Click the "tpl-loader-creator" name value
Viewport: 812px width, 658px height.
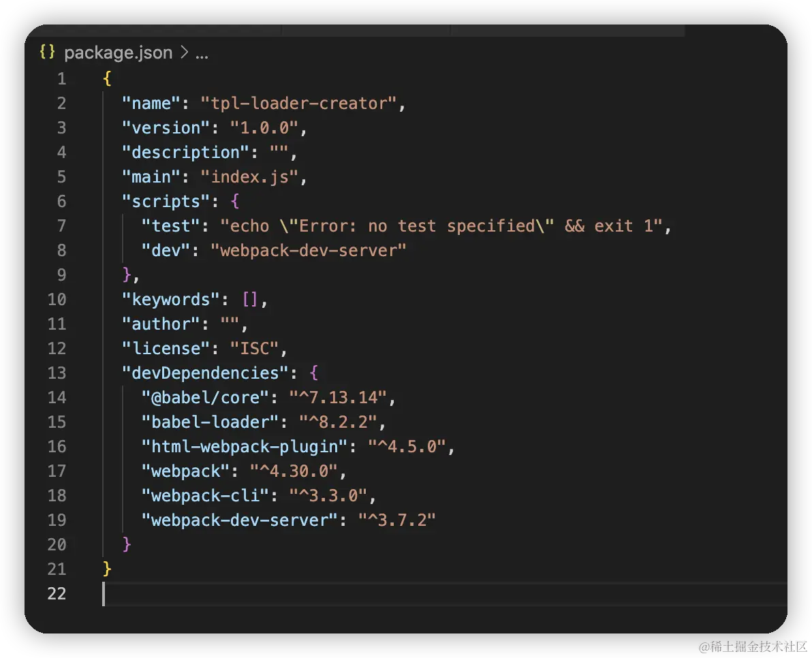(298, 103)
